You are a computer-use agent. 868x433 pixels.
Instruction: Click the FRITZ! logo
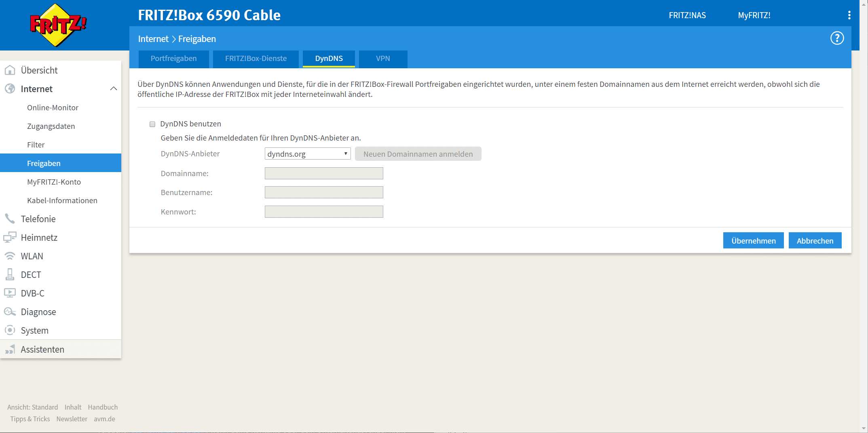(58, 25)
